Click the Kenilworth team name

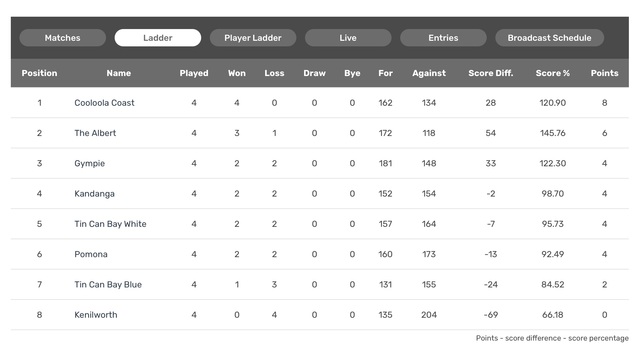click(96, 315)
